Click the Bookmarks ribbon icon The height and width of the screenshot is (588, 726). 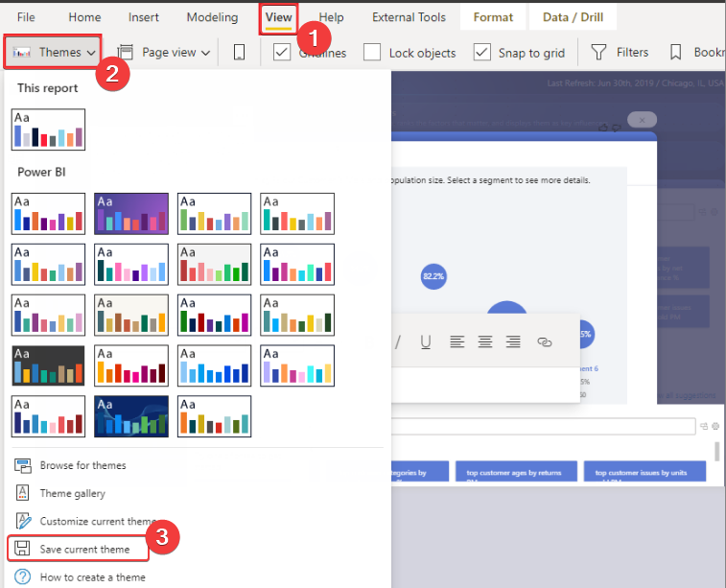pyautogui.click(x=675, y=53)
